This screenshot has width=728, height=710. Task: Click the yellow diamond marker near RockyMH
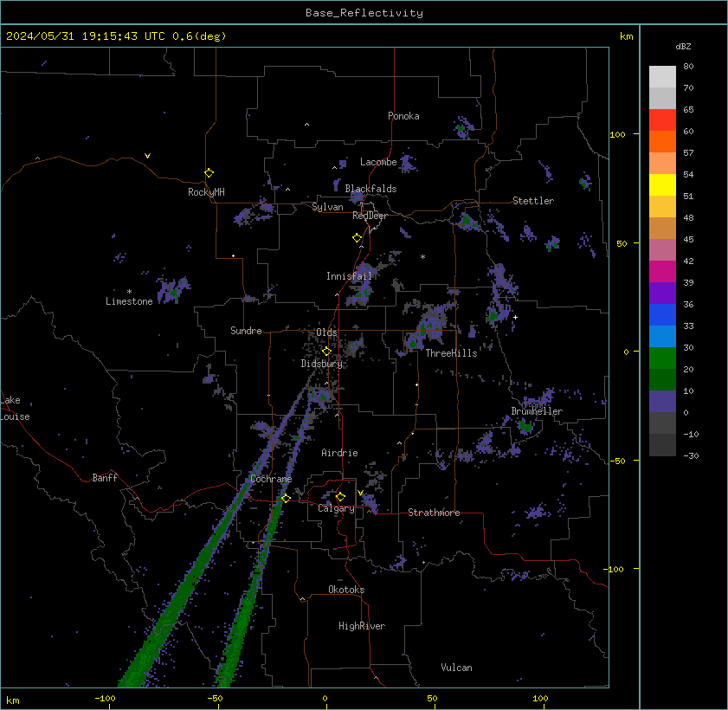209,173
